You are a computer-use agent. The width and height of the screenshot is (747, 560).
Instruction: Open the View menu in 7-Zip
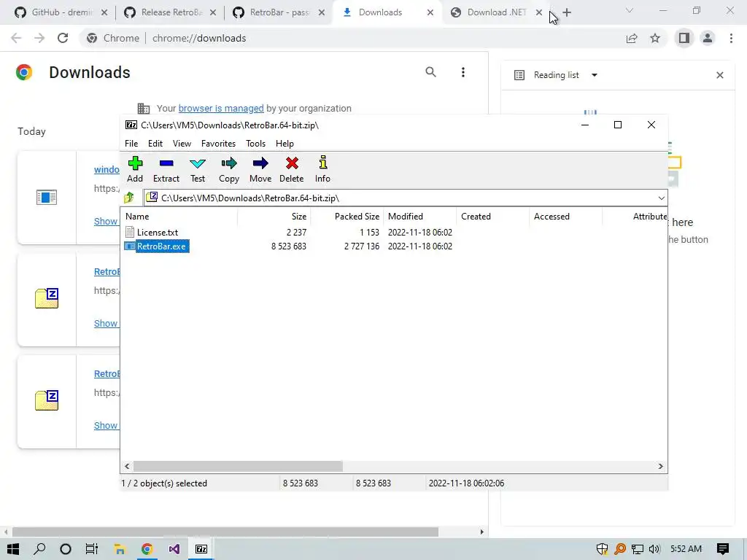182,144
